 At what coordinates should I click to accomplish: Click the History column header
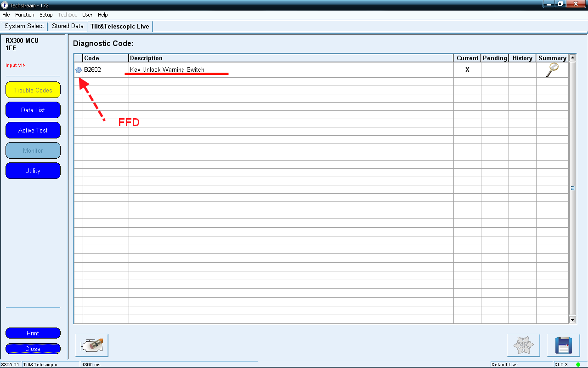522,58
